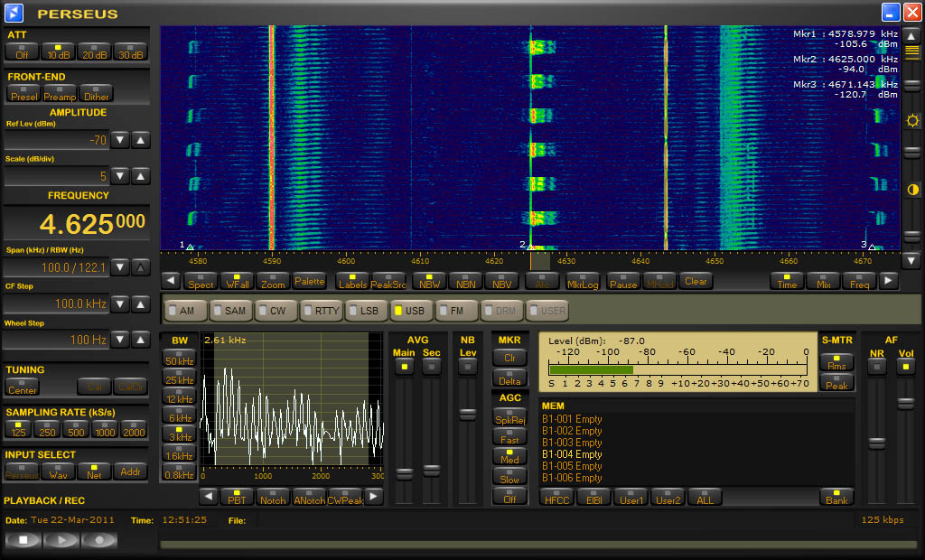Image resolution: width=925 pixels, height=560 pixels.
Task: Click the MKR Delta button
Action: coord(509,378)
